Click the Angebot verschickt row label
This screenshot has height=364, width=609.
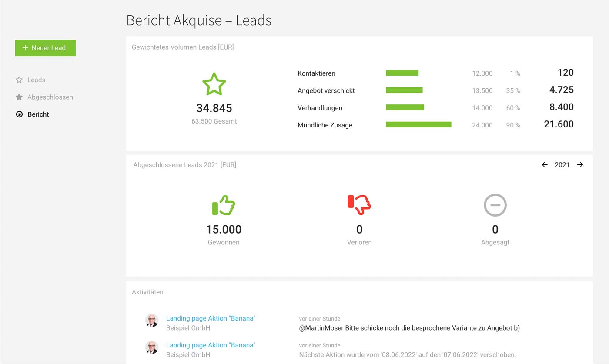[x=326, y=91]
